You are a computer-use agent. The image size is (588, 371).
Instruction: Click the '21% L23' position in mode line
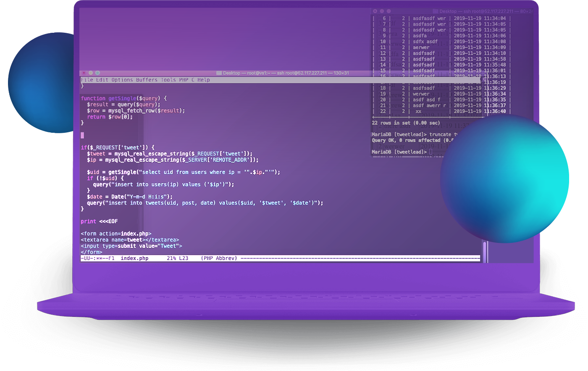[177, 258]
